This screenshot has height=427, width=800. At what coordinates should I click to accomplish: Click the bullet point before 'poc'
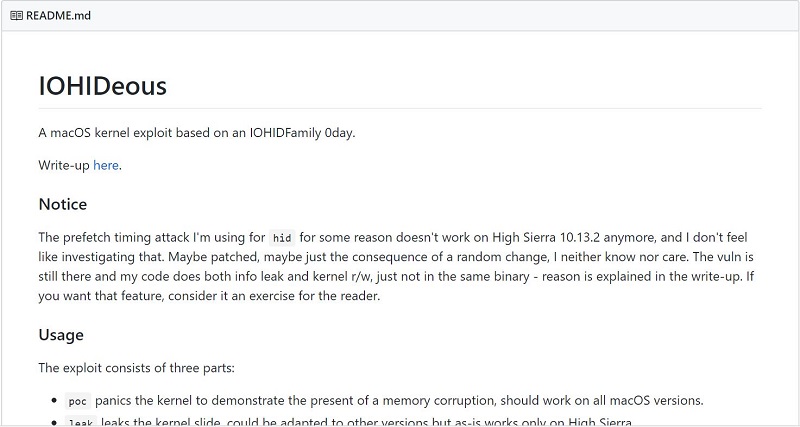(x=52, y=401)
